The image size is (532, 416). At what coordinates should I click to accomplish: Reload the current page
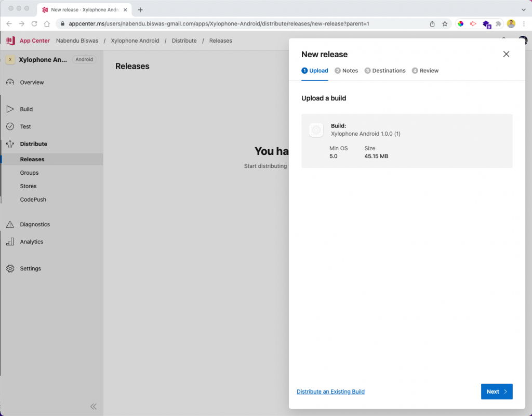(x=34, y=24)
